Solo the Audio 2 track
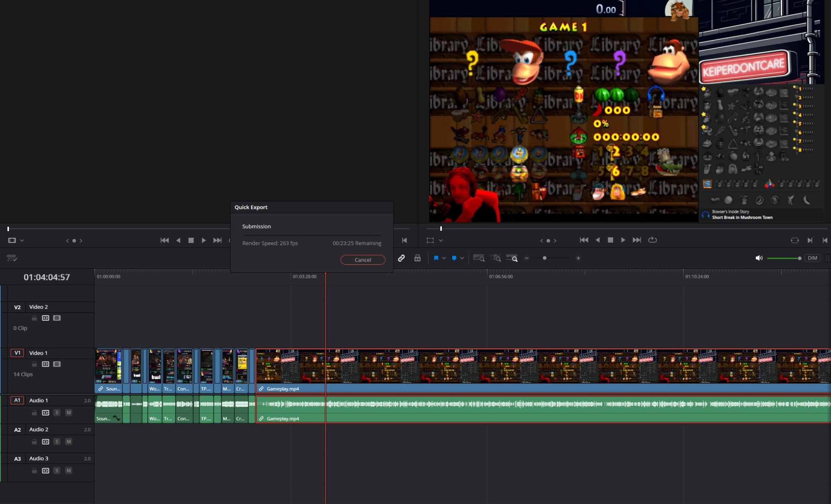Image resolution: width=831 pixels, height=504 pixels. click(x=57, y=442)
